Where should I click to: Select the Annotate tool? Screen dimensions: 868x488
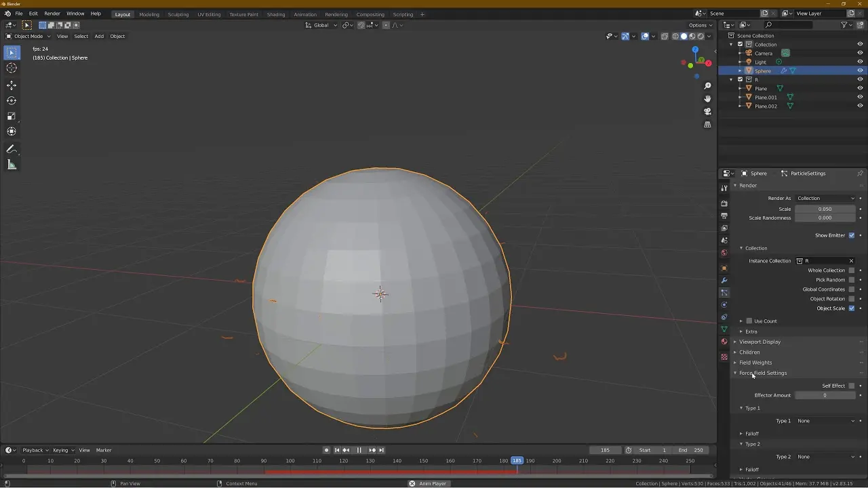click(12, 149)
